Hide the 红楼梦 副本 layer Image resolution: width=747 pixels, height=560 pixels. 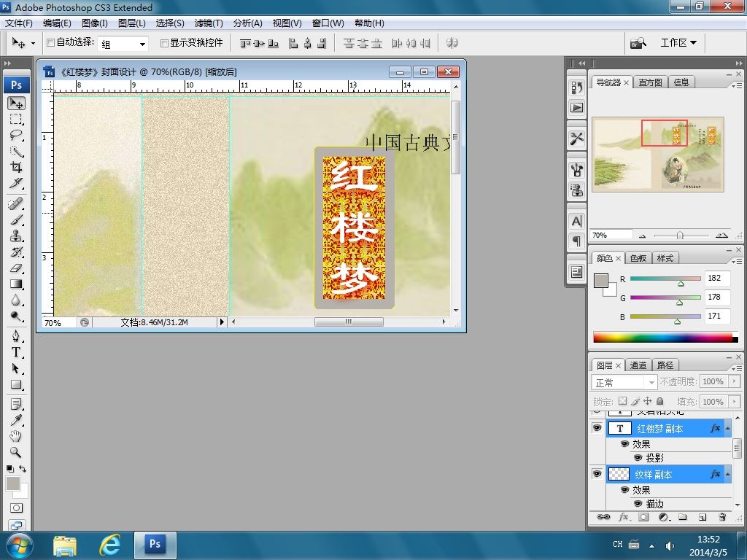(597, 428)
